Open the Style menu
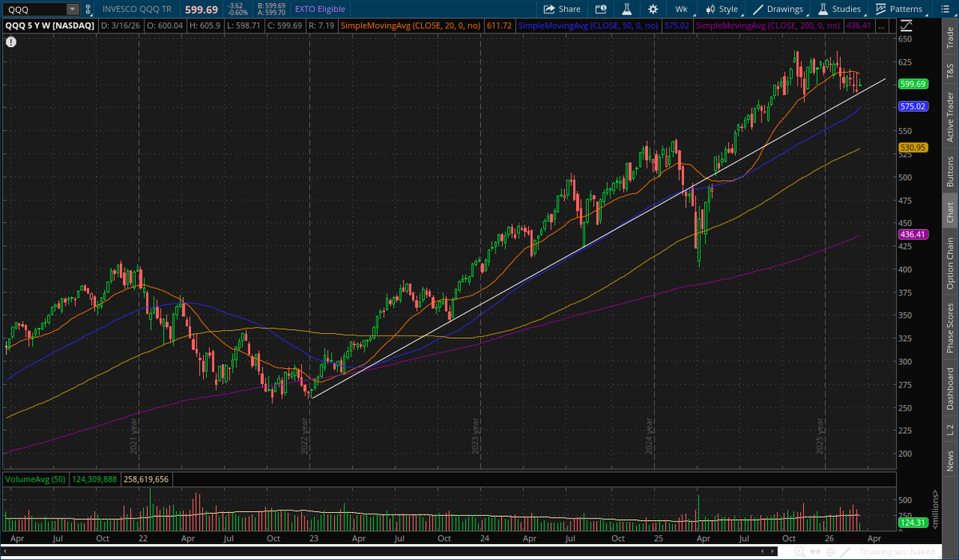This screenshot has height=560, width=959. point(722,9)
